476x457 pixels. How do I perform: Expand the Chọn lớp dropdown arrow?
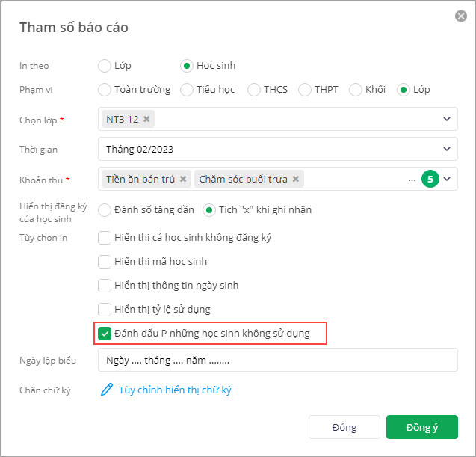(x=447, y=119)
